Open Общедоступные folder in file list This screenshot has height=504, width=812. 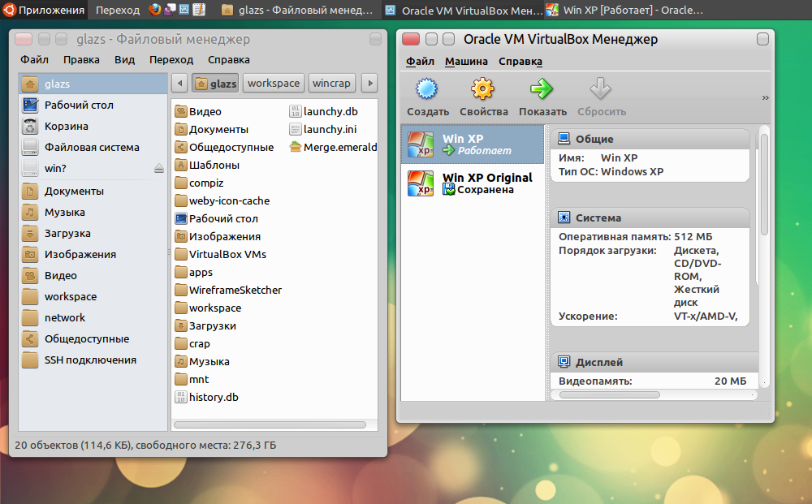[x=225, y=147]
